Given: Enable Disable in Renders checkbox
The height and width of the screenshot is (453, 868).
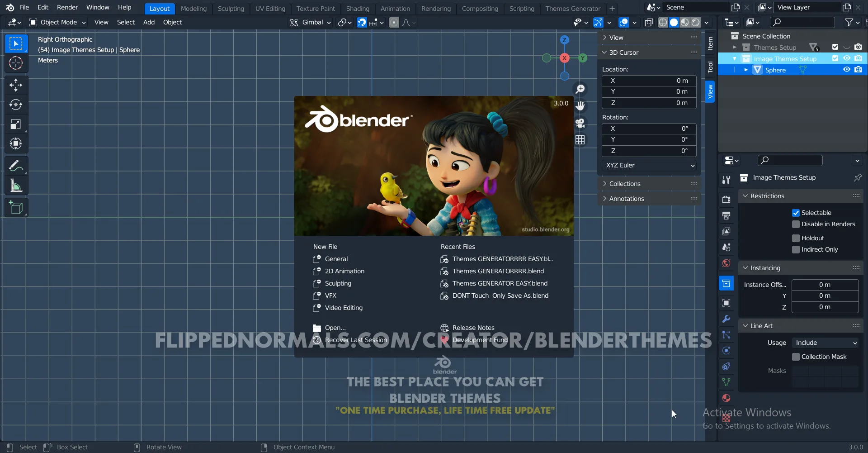Looking at the screenshot, I should [x=796, y=224].
